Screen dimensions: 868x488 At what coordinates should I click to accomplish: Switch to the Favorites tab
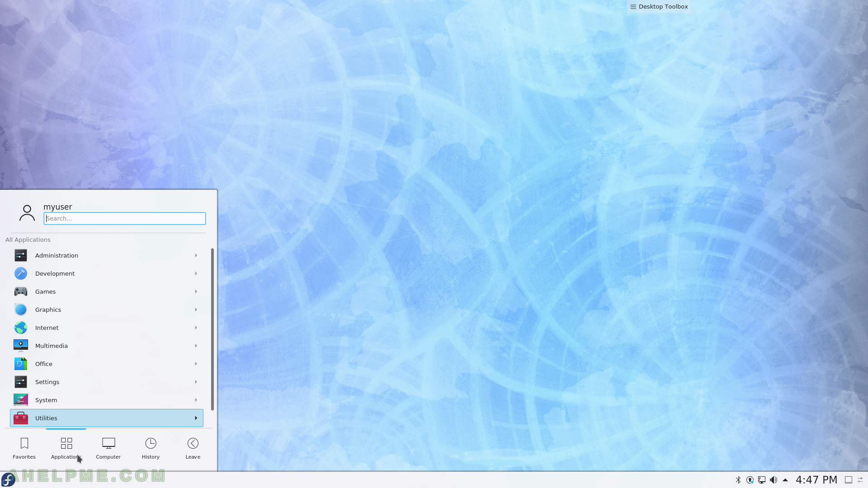point(24,448)
